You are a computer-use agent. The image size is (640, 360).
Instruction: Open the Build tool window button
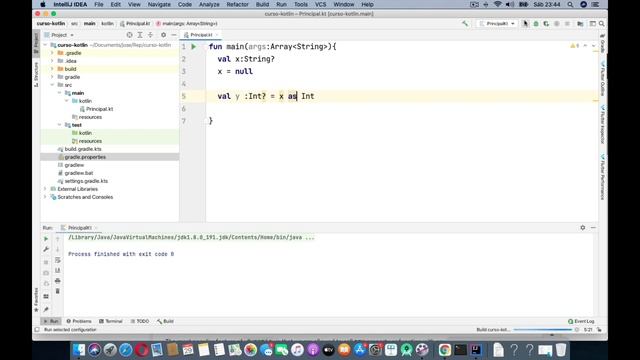pyautogui.click(x=165, y=321)
